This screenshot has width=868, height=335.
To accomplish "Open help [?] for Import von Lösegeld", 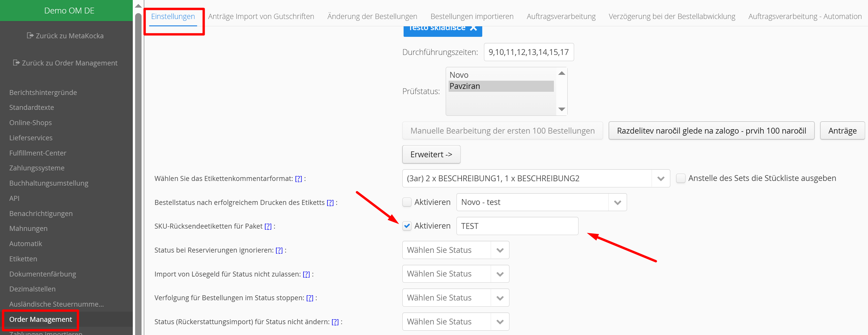I will [306, 274].
